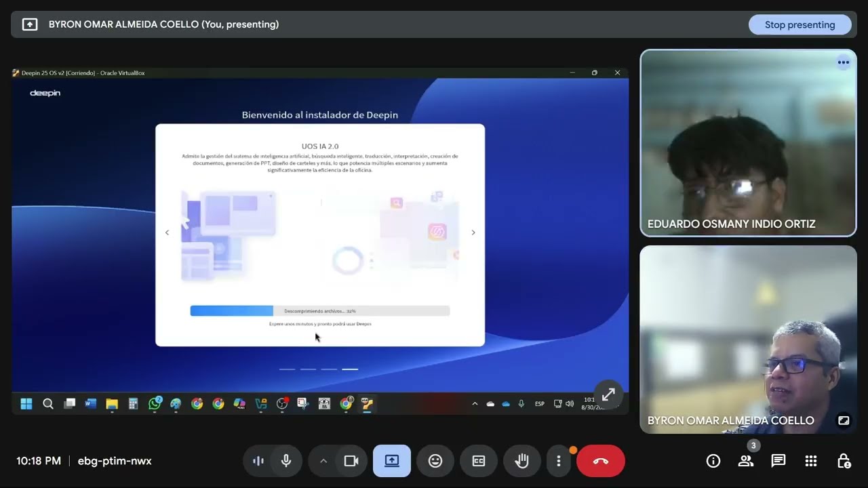Turn on closed captions
The image size is (868, 488).
pos(479,461)
